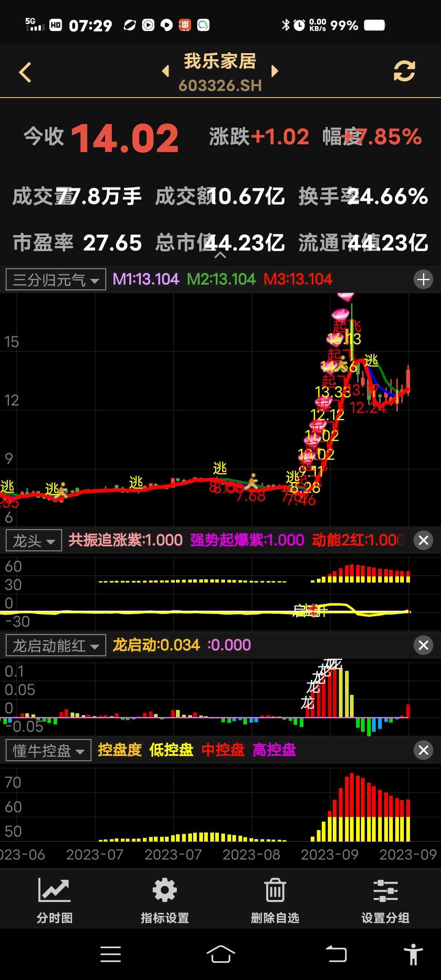Open the 三分归元气 indicator dropdown
The height and width of the screenshot is (980, 441).
click(x=56, y=279)
